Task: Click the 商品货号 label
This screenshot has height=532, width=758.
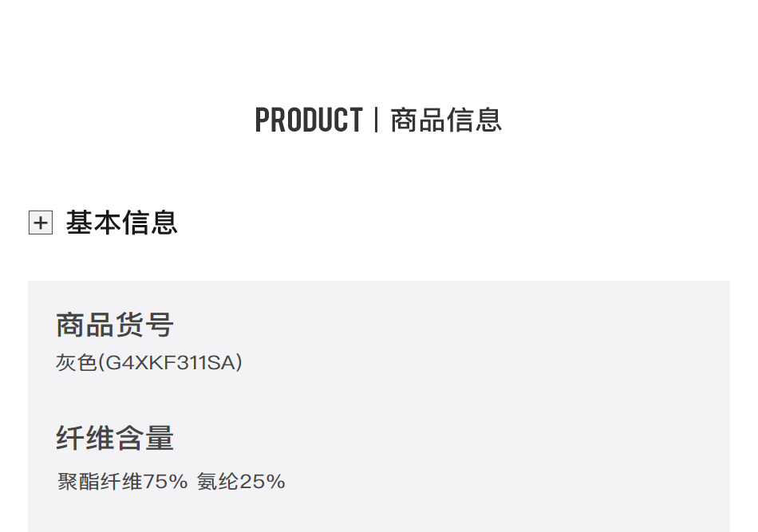Action: (115, 325)
